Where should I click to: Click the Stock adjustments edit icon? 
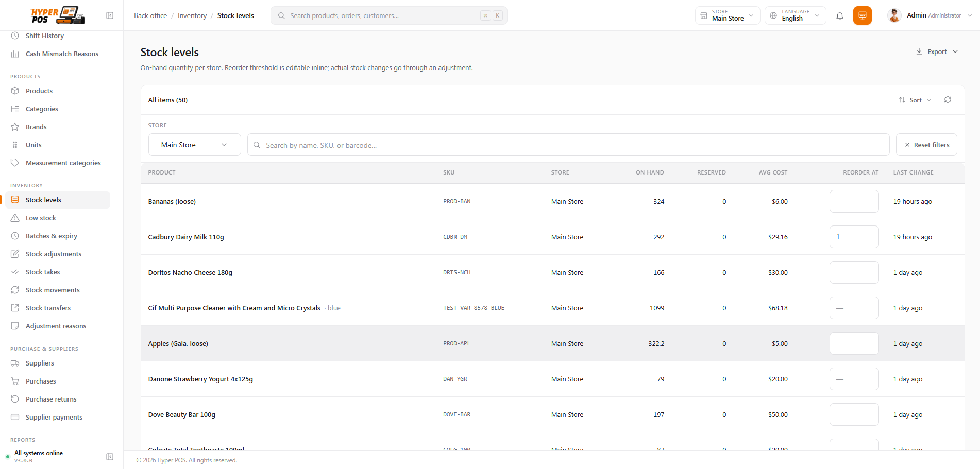(x=15, y=254)
